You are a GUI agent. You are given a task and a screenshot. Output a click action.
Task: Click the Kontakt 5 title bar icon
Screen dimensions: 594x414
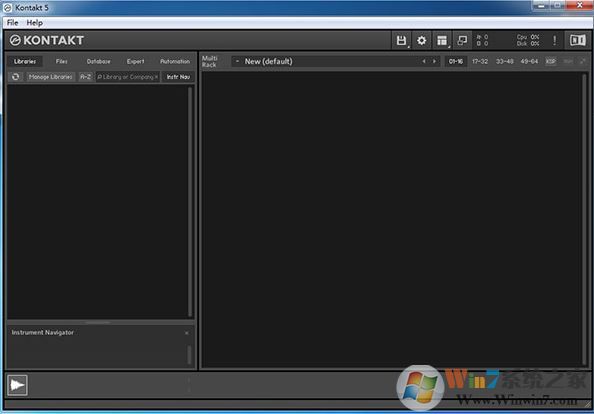click(x=8, y=8)
